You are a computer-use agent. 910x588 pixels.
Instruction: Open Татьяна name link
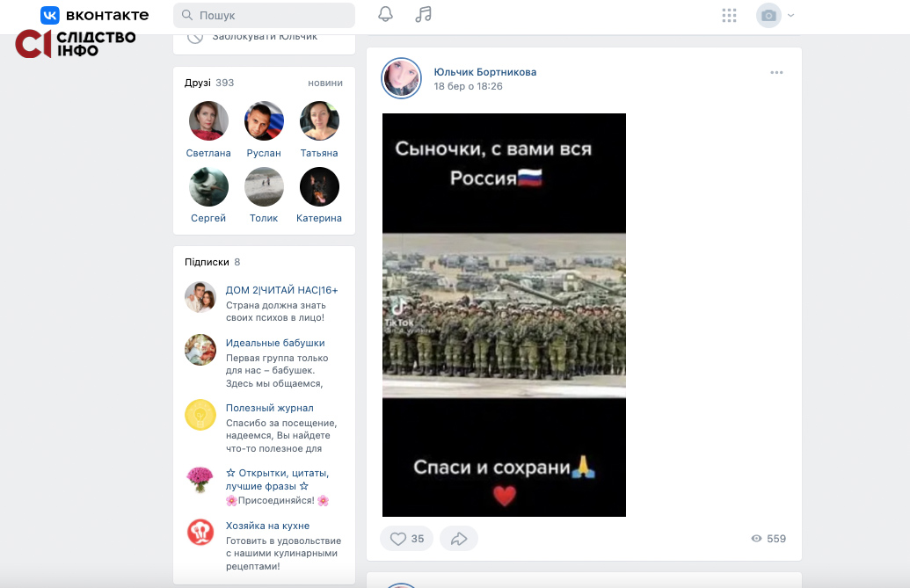pyautogui.click(x=318, y=153)
